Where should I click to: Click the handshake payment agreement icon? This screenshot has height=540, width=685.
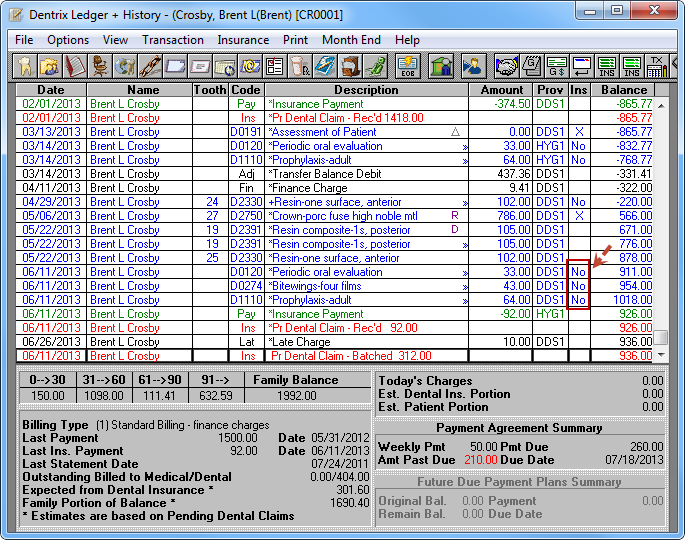click(507, 66)
